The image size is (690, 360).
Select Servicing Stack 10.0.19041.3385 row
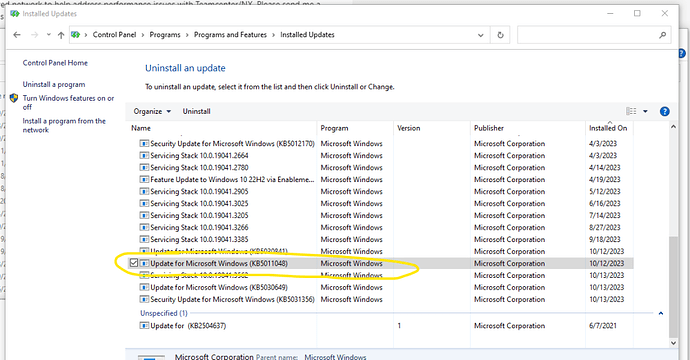(x=381, y=239)
